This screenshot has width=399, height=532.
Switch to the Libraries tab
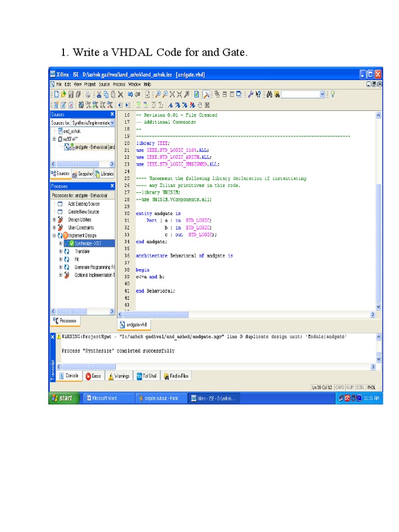(104, 174)
